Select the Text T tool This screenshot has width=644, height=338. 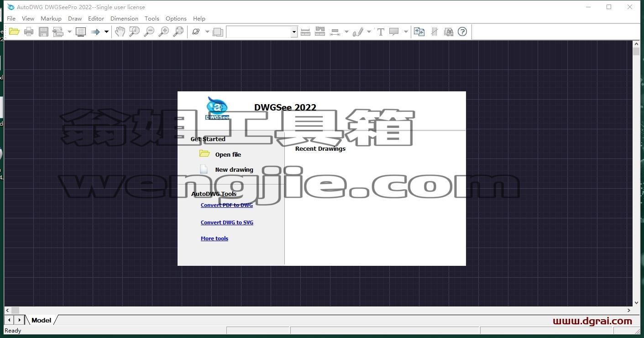point(381,32)
